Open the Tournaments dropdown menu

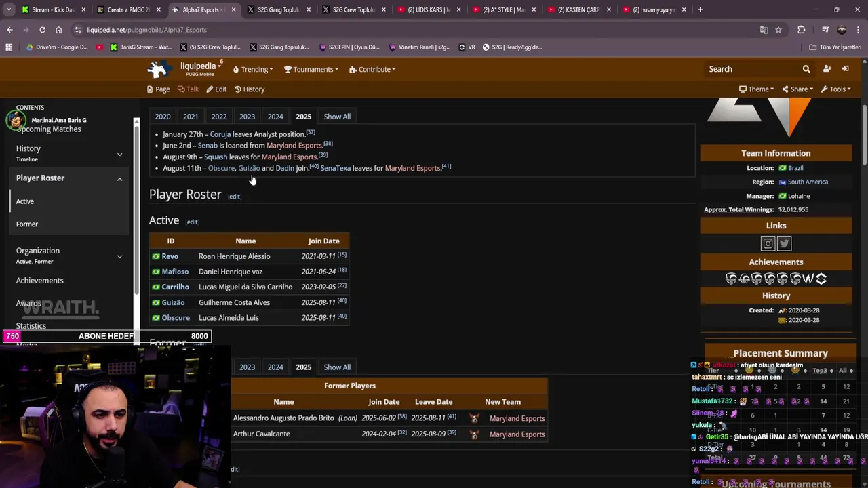[x=311, y=69]
